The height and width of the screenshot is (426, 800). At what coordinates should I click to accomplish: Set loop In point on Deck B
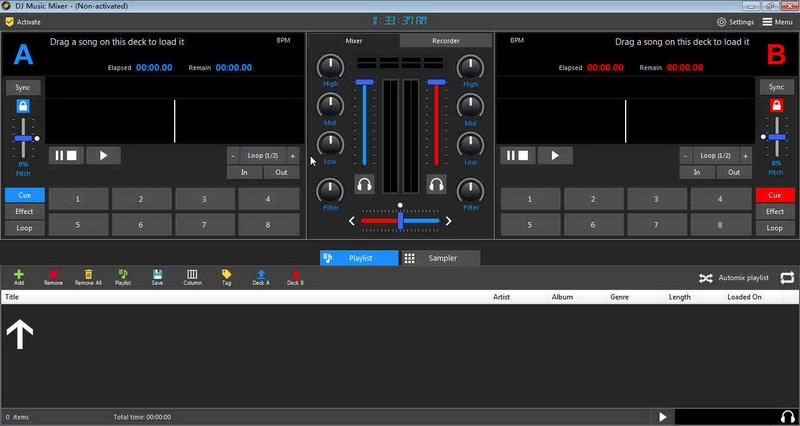(x=697, y=172)
